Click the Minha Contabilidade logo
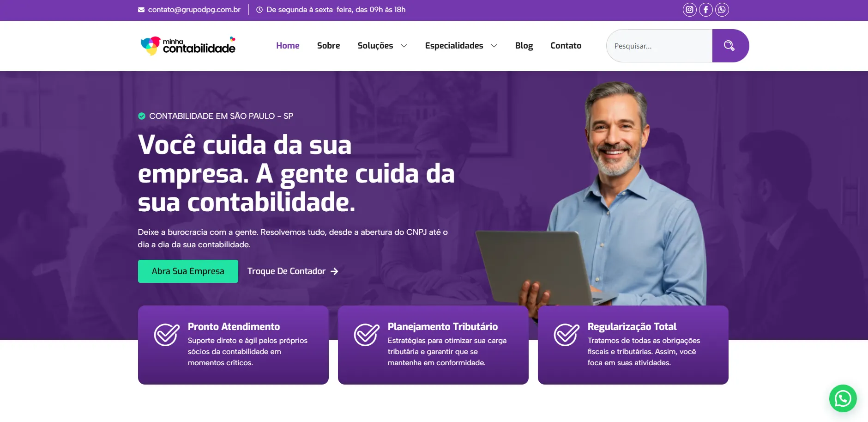The width and height of the screenshot is (868, 422). [188, 46]
